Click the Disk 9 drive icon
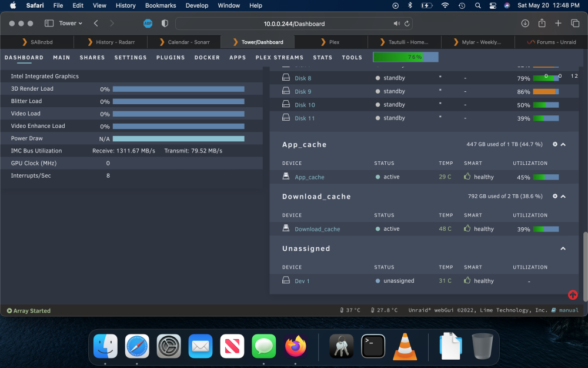 tap(286, 91)
